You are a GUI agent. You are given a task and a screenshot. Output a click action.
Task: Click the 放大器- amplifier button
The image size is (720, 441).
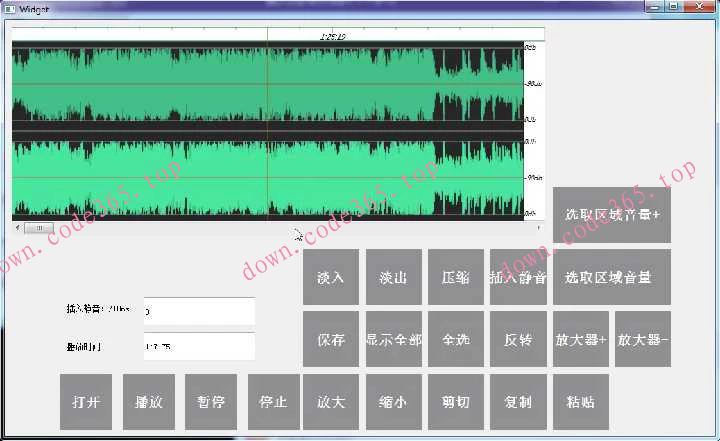(643, 339)
